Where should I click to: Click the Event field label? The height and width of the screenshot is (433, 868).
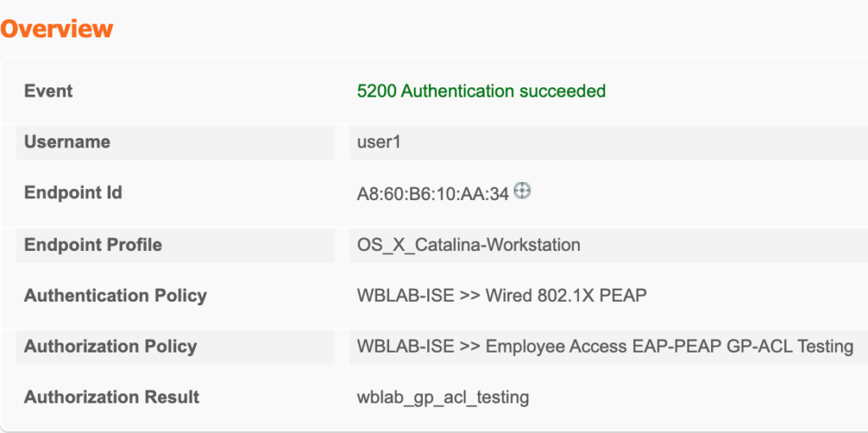click(x=48, y=92)
